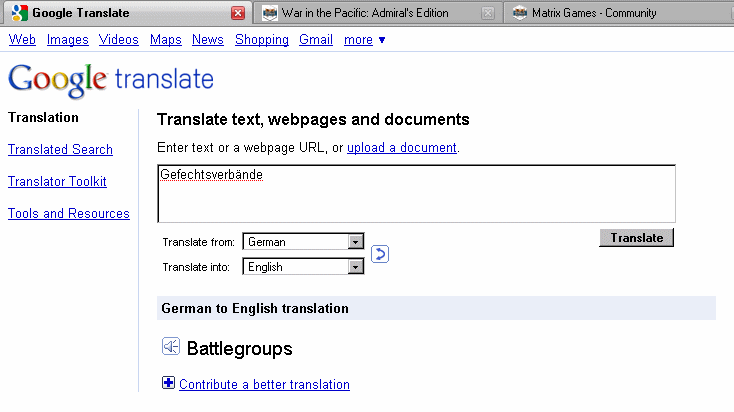Open the Web link in top navigation

click(22, 40)
